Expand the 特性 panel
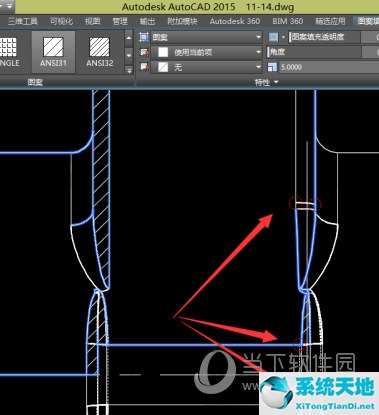This screenshot has height=415, width=379. click(x=266, y=82)
